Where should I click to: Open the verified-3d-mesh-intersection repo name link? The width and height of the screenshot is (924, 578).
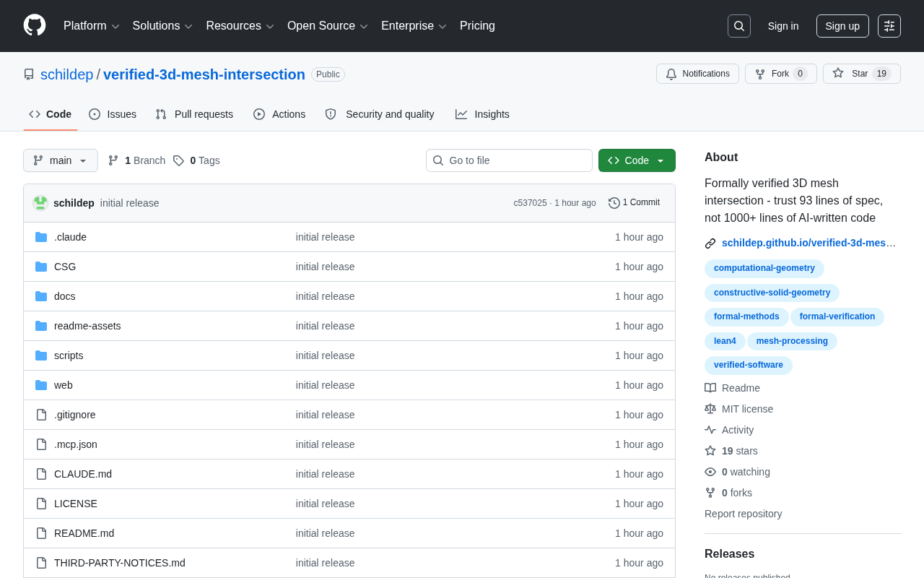tap(204, 74)
